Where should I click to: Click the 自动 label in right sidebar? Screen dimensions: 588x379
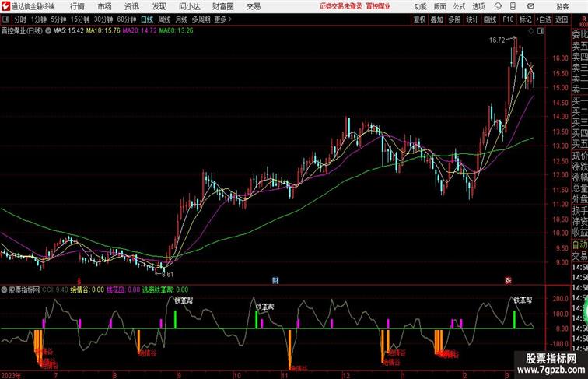coord(579,245)
